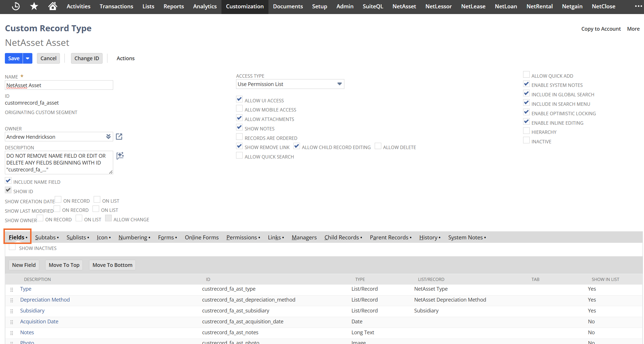Open the Actions menu
644x344 pixels.
[125, 58]
